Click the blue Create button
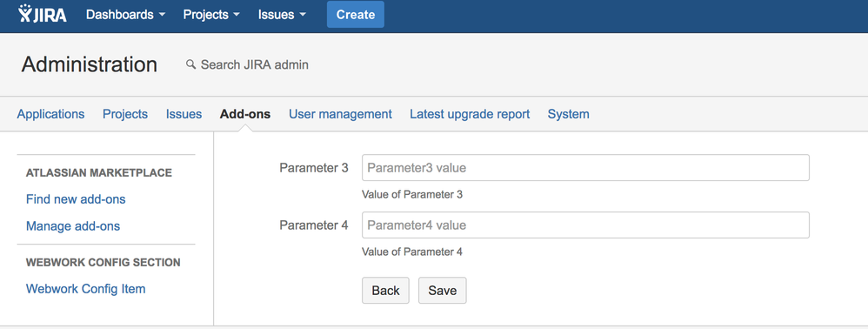This screenshot has height=329, width=868. 356,15
